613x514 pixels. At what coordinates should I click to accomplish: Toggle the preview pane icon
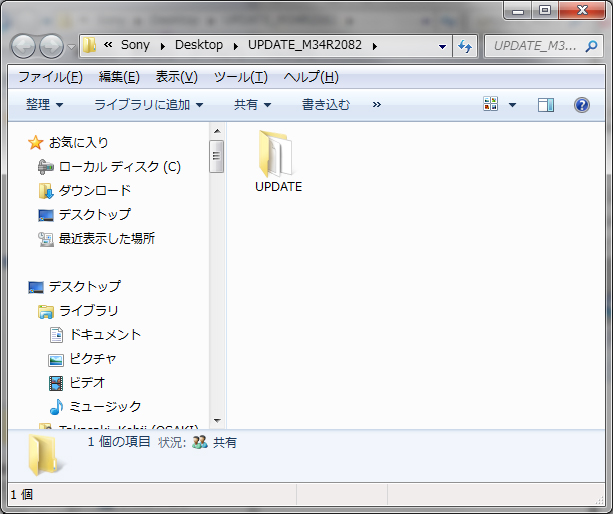pos(546,105)
